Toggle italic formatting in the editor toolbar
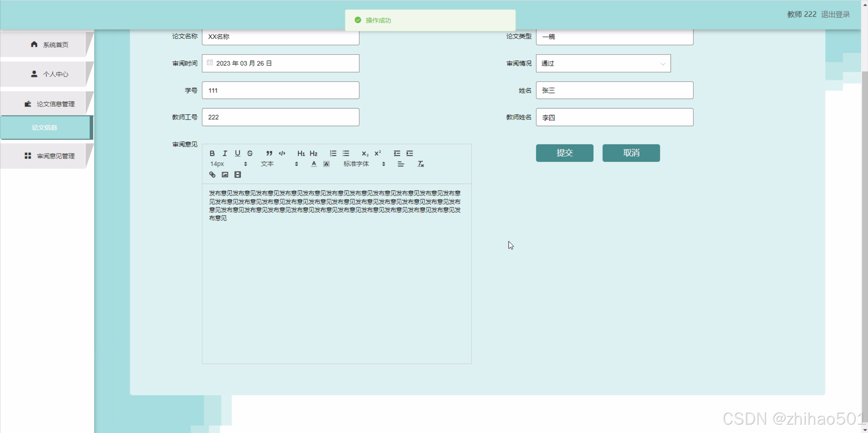 click(x=225, y=153)
